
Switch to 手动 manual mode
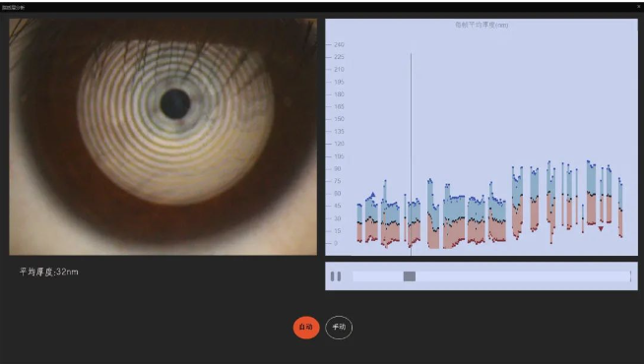point(339,327)
